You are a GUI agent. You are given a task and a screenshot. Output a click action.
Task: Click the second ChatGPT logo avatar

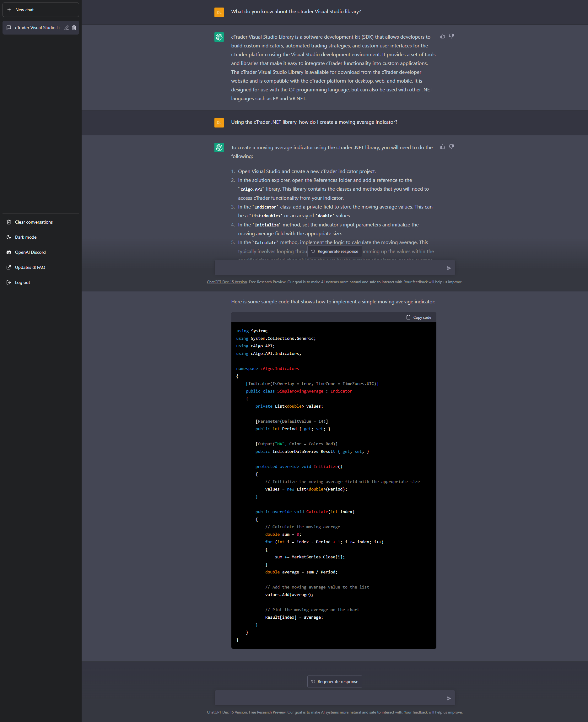pyautogui.click(x=219, y=147)
